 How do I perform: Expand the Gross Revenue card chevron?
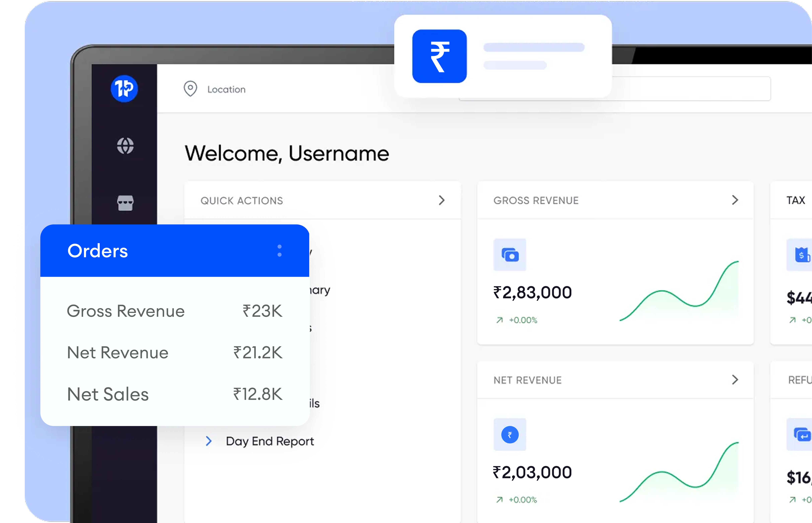(x=735, y=200)
